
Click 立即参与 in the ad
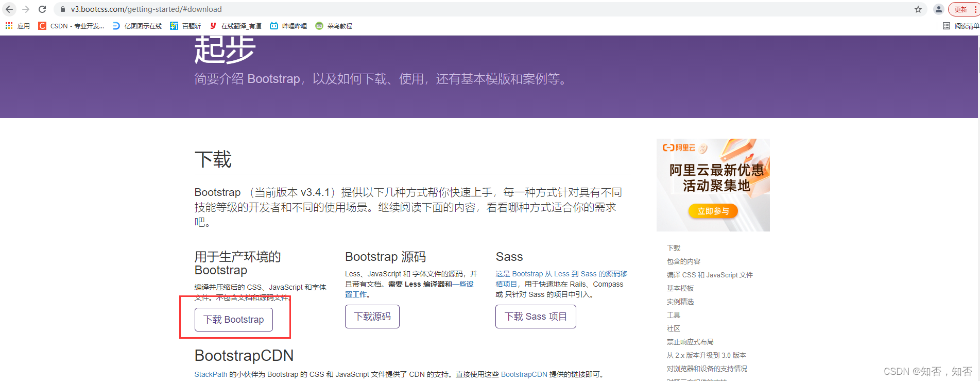[713, 211]
